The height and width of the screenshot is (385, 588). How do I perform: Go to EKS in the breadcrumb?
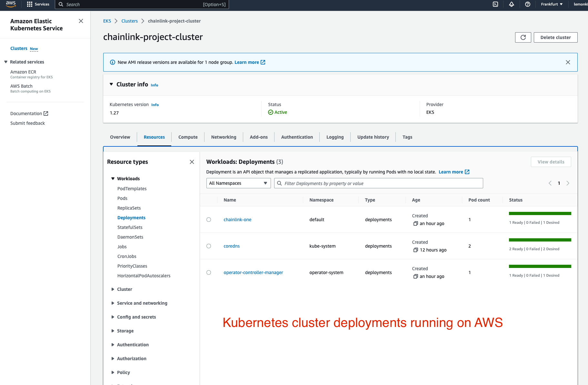click(107, 21)
